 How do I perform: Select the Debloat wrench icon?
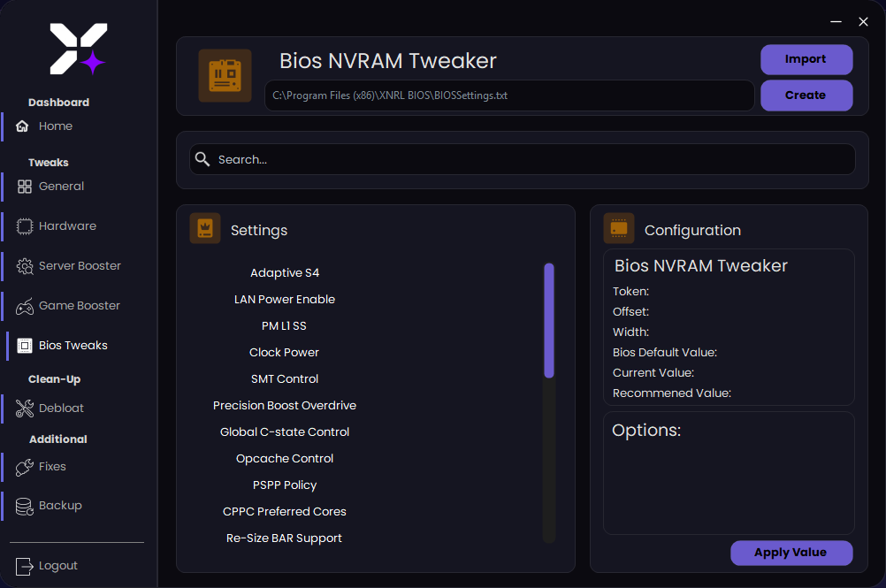[23, 408]
